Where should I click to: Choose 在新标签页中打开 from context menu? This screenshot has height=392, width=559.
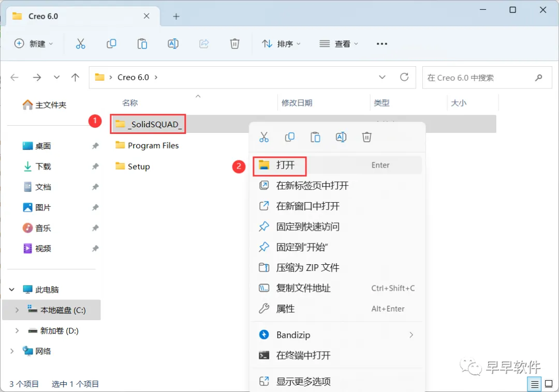click(x=337, y=186)
